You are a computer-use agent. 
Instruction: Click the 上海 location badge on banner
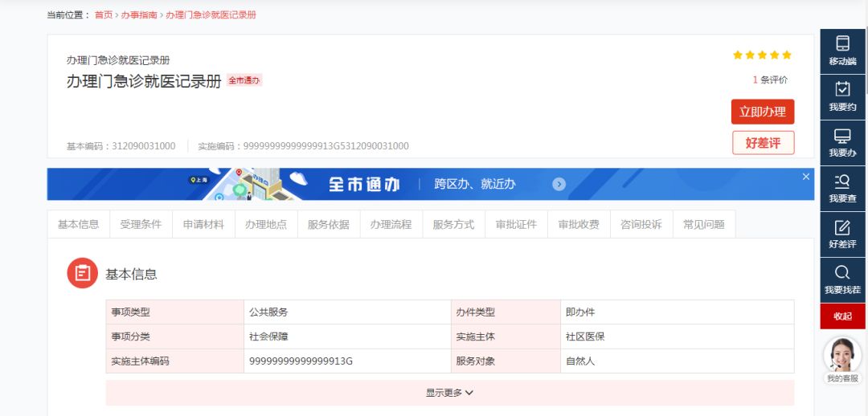[199, 180]
